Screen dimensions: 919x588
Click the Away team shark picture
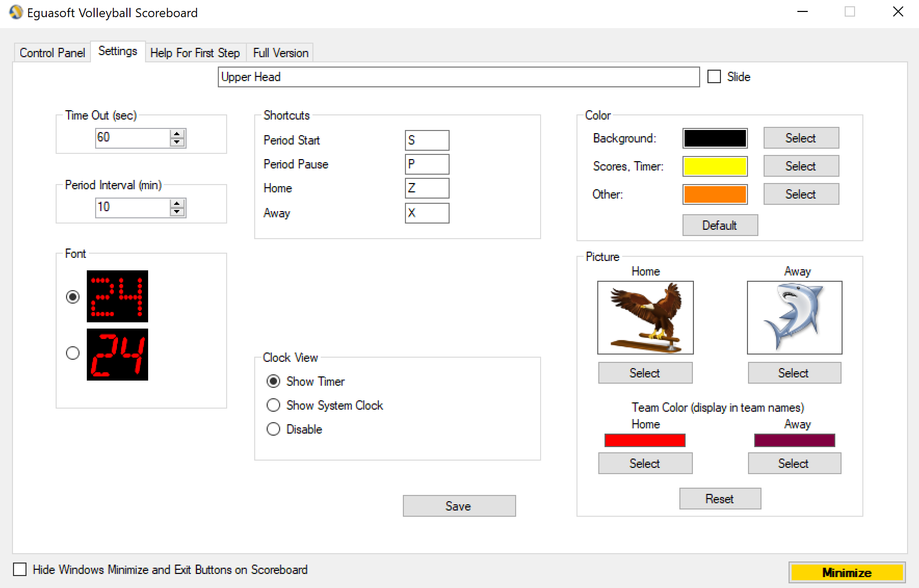tap(794, 318)
